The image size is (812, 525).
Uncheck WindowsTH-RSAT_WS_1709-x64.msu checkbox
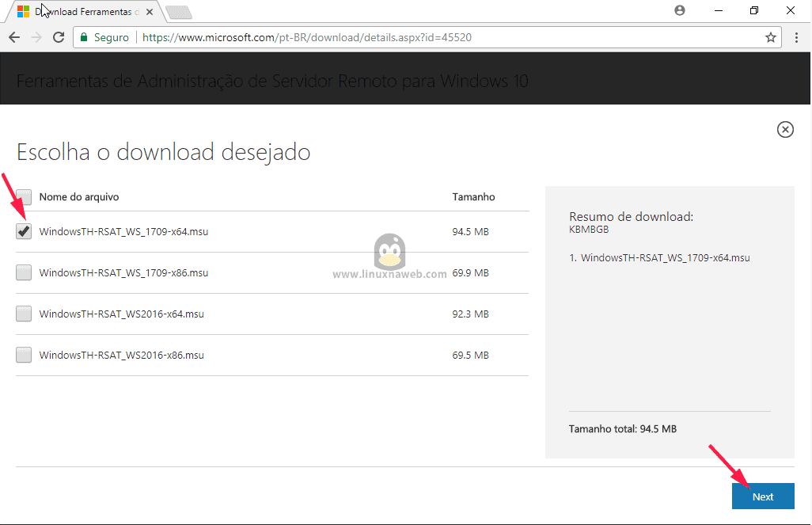coord(23,231)
